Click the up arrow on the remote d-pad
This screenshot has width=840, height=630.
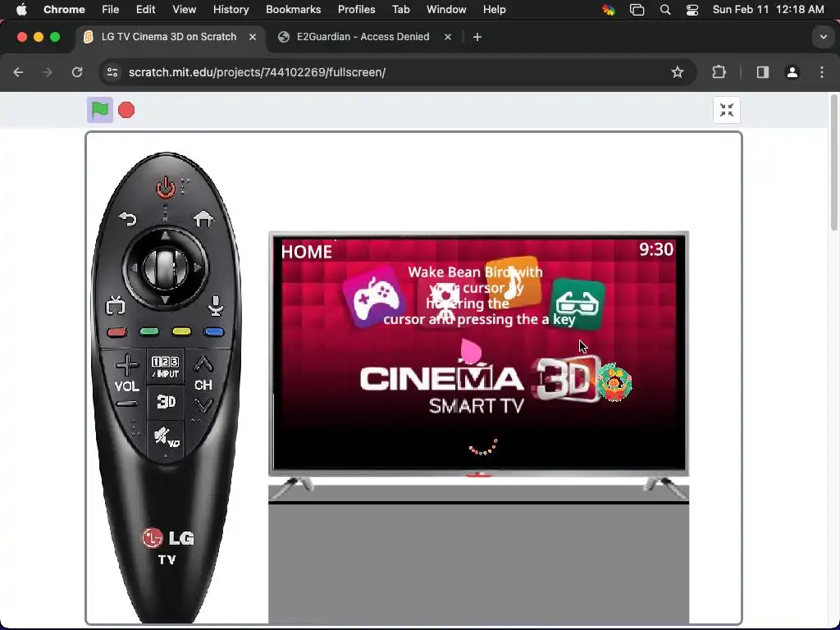165,236
